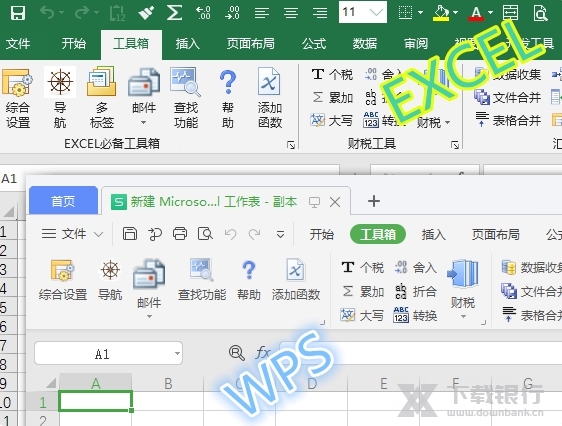Click 查找功能 in the Excel ribbon
Image resolution: width=562 pixels, height=426 pixels.
coord(186,97)
